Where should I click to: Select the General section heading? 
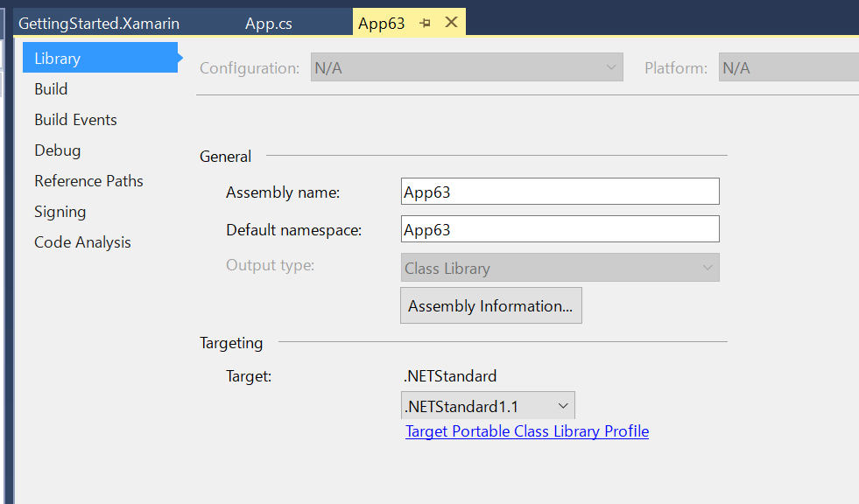(225, 157)
